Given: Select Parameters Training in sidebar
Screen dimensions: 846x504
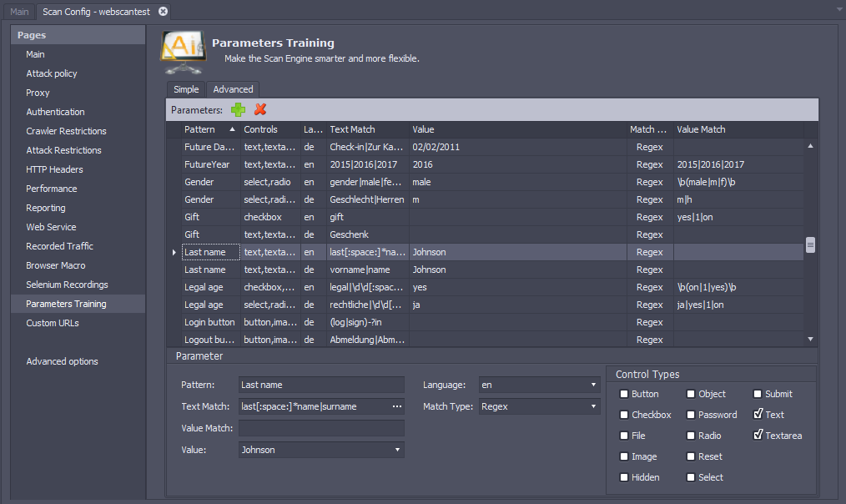Looking at the screenshot, I should [78, 304].
